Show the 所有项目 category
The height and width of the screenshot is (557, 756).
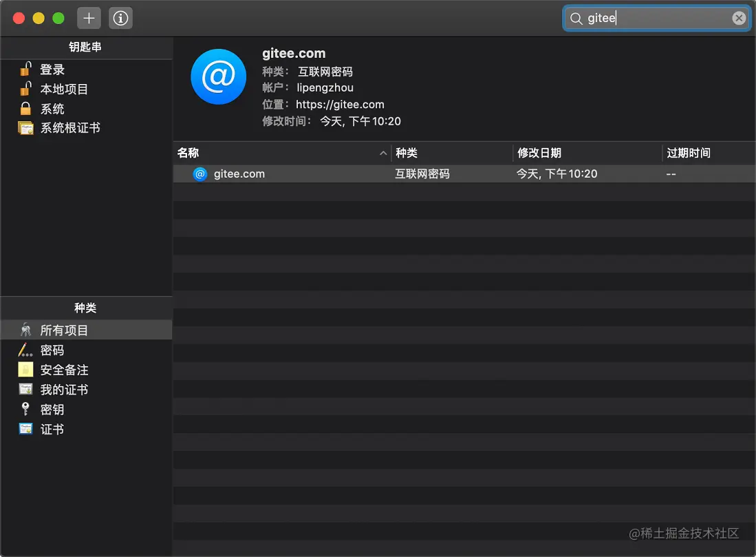click(86, 330)
